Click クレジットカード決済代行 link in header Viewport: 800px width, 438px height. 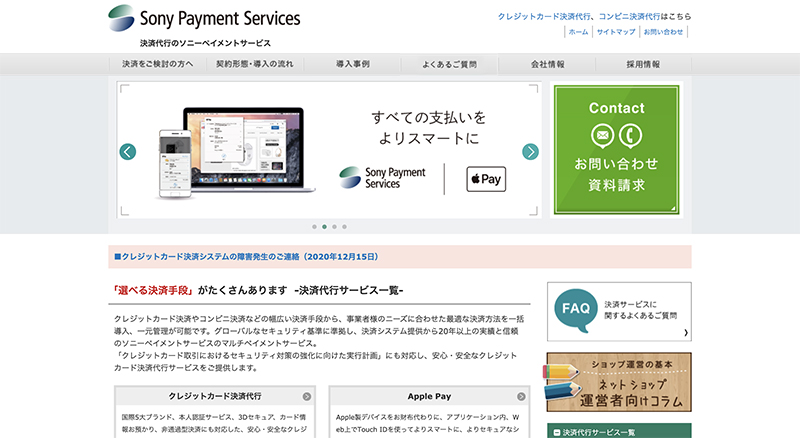point(544,16)
